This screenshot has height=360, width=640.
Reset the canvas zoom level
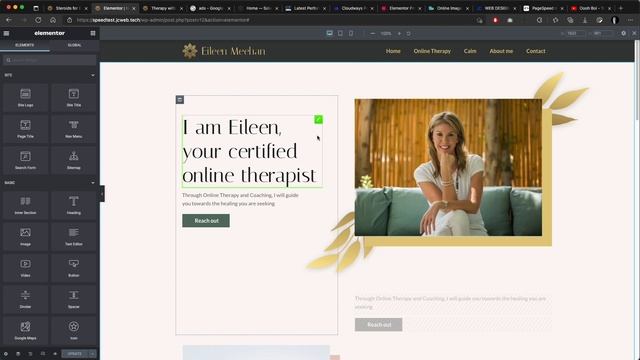pyautogui.click(x=409, y=33)
